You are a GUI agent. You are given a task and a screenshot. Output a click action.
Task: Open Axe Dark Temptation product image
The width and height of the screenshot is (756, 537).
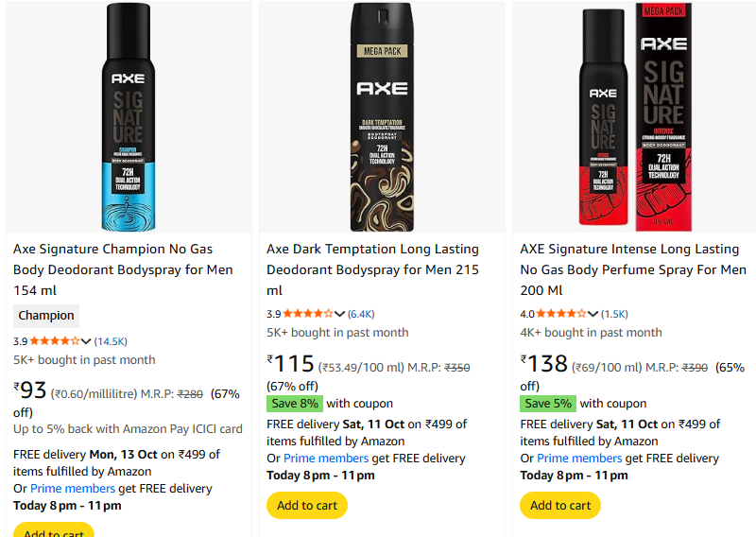click(382, 117)
